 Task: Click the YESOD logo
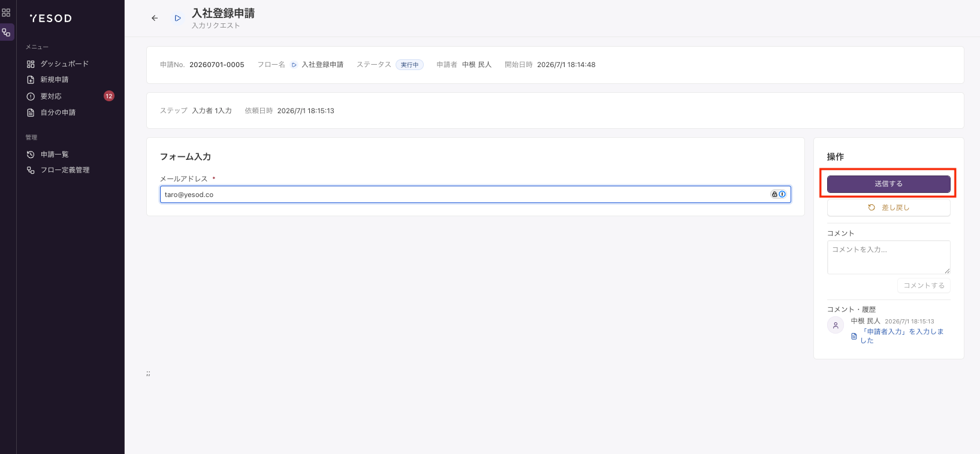pos(50,19)
